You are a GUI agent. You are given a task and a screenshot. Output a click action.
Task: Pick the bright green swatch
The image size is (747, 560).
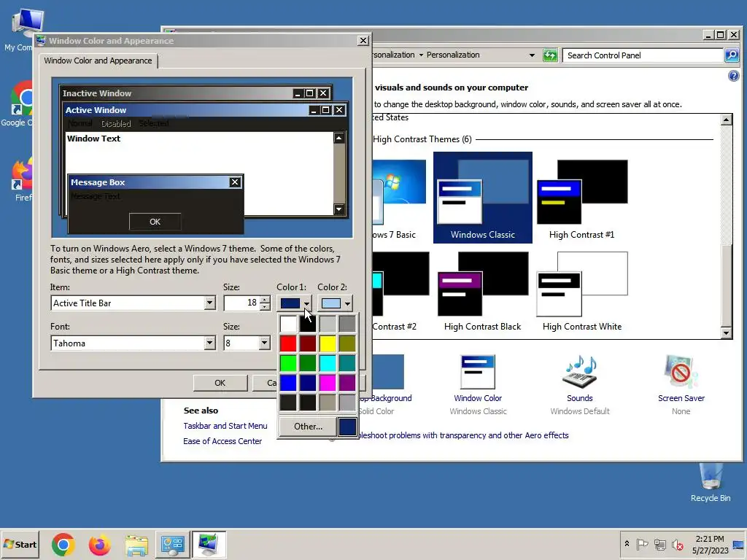(288, 363)
